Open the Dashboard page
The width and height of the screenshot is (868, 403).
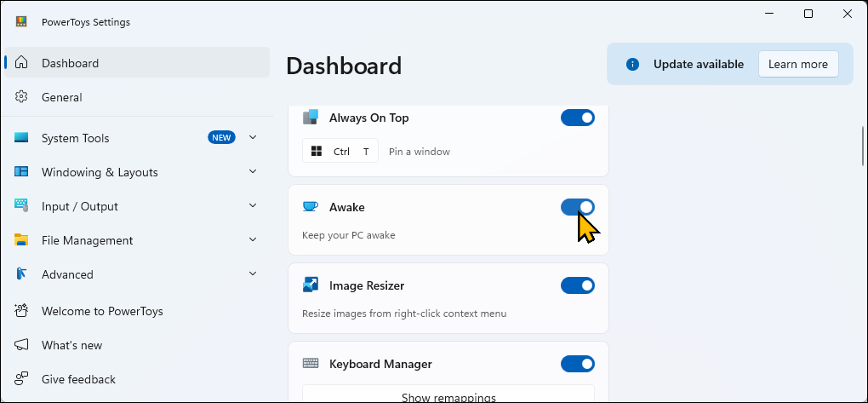click(137, 63)
